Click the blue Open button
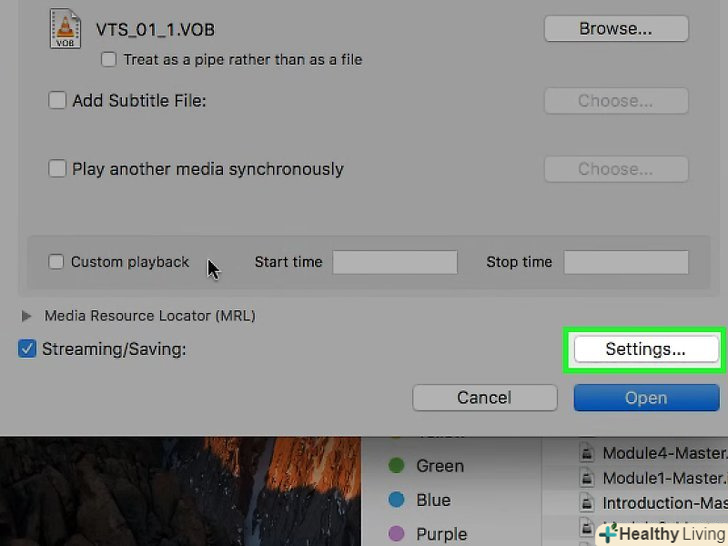Image resolution: width=728 pixels, height=546 pixels. tap(646, 398)
